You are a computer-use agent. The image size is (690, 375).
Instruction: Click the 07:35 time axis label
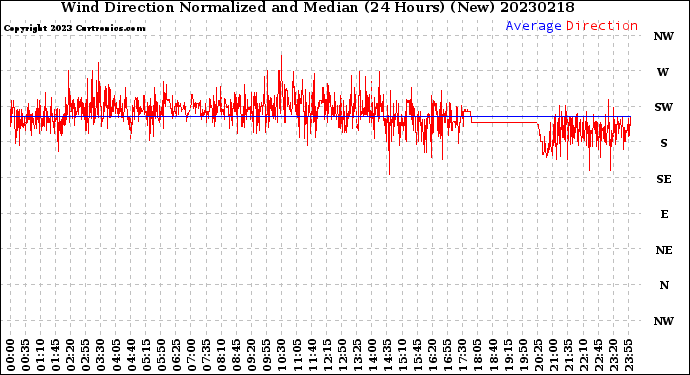[206, 355]
